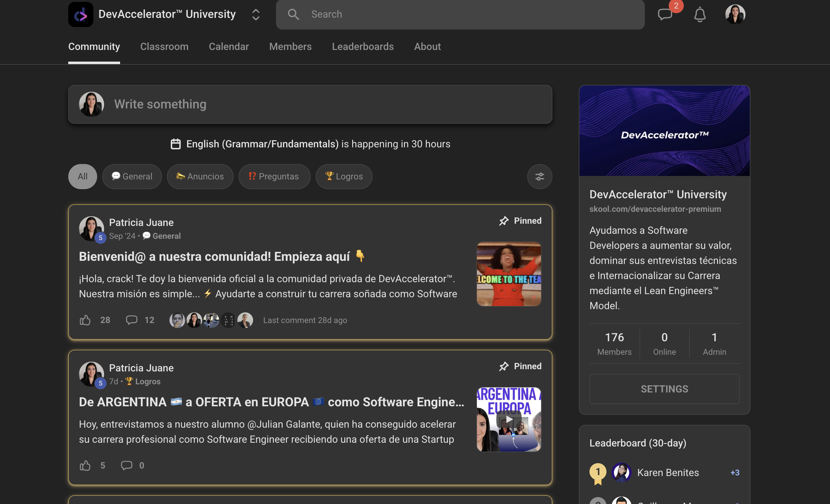Filter posts by Preguntas category

274,176
